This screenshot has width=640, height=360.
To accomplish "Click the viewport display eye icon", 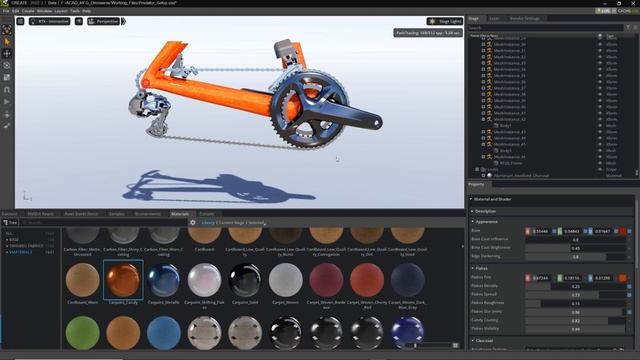I will pyautogui.click(x=79, y=21).
